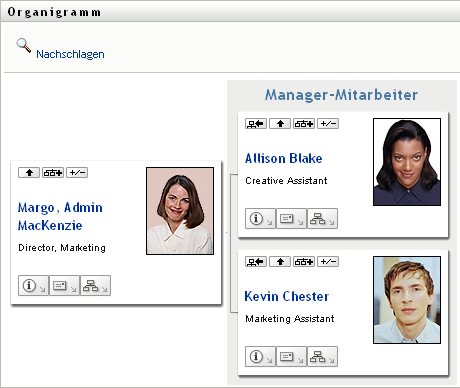Open Allison Blake name link
Viewport: 460px width, 388px height.
point(284,158)
